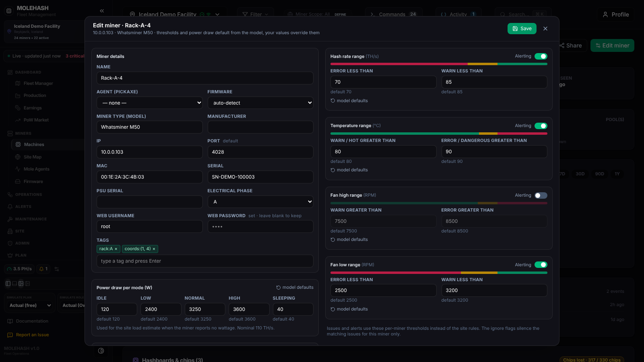644x362 pixels.
Task: Collapse the sidebar with the chevron icon
Action: coord(102,11)
